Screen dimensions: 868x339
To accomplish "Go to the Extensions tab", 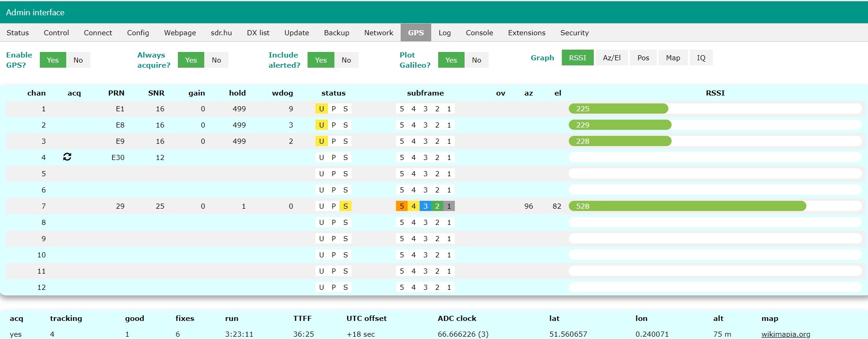I will pos(526,33).
